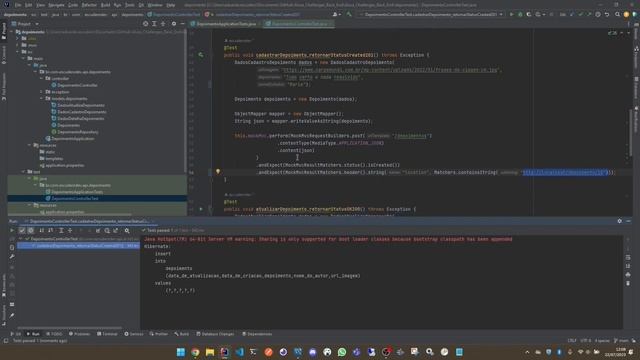Click the Build hammer icon in the top toolbar
Image resolution: width=640 pixels, height=360 pixels.
[x=349, y=14]
